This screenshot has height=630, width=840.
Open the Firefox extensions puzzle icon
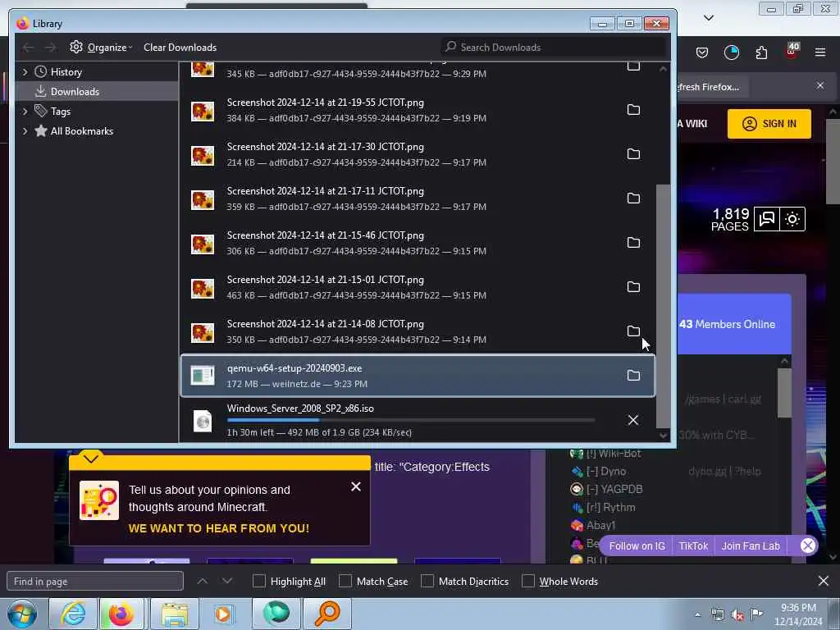coord(761,52)
